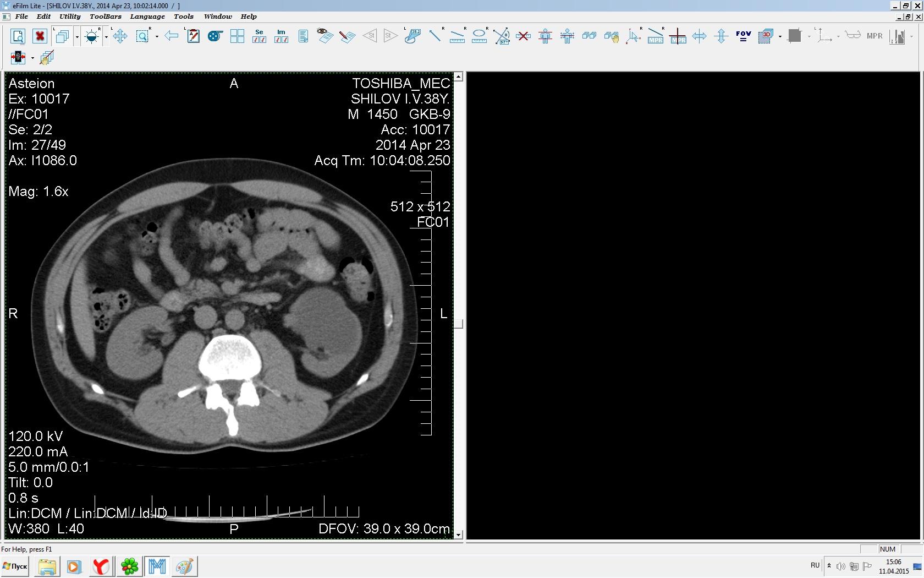Toggle the eye overlay visibility icon
The height and width of the screenshot is (578, 924).
pos(324,36)
